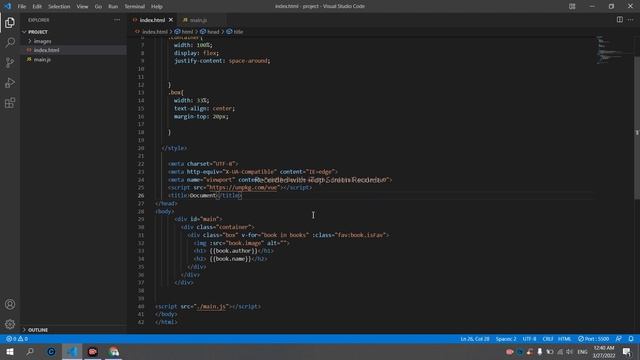Open the Run and Debug view
640x360 pixels.
[x=10, y=82]
